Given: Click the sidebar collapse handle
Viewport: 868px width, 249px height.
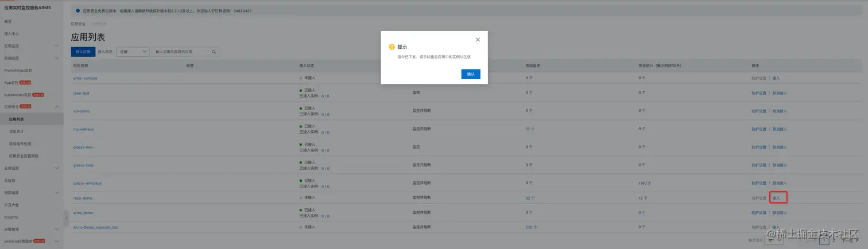Looking at the screenshot, I should (65, 218).
